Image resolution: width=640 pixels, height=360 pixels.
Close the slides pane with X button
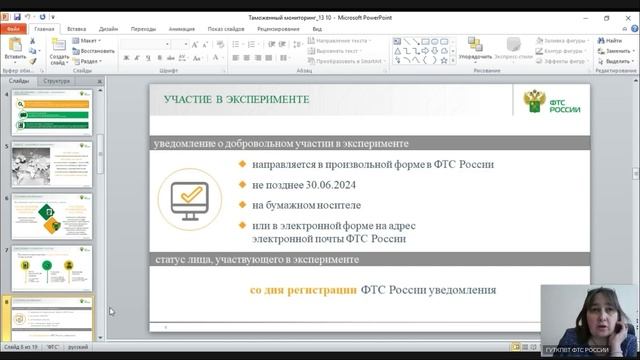pyautogui.click(x=100, y=82)
